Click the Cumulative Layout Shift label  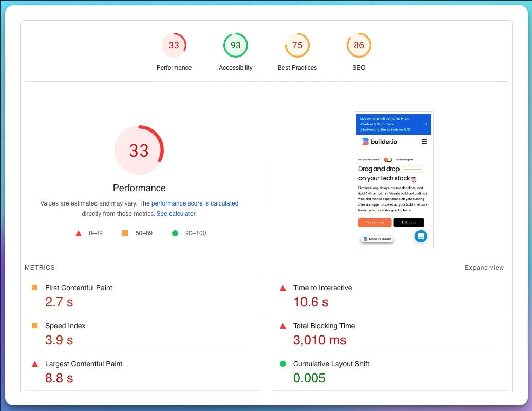tap(331, 364)
